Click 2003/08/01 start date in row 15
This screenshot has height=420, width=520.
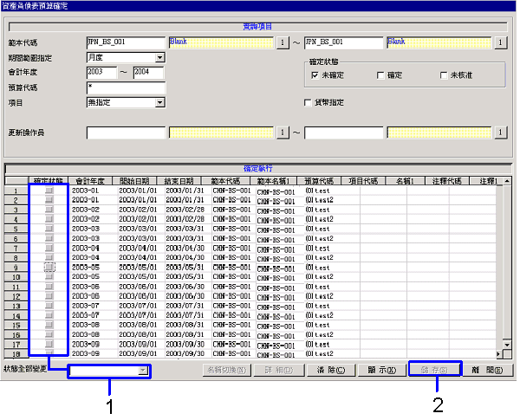(138, 325)
